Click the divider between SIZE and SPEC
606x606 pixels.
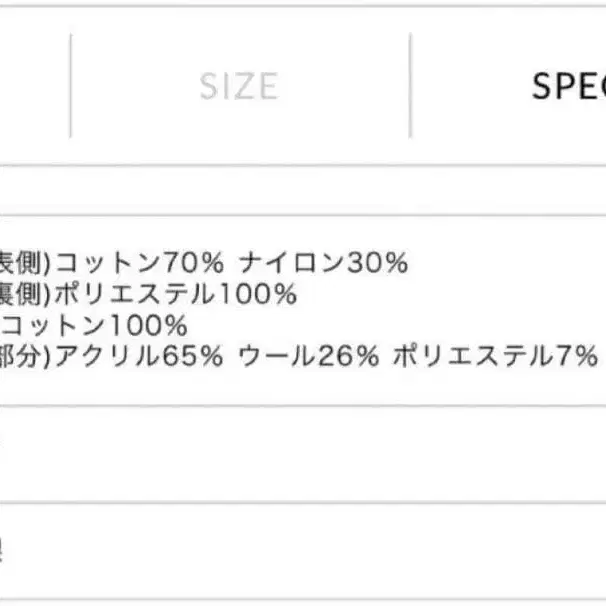(410, 86)
